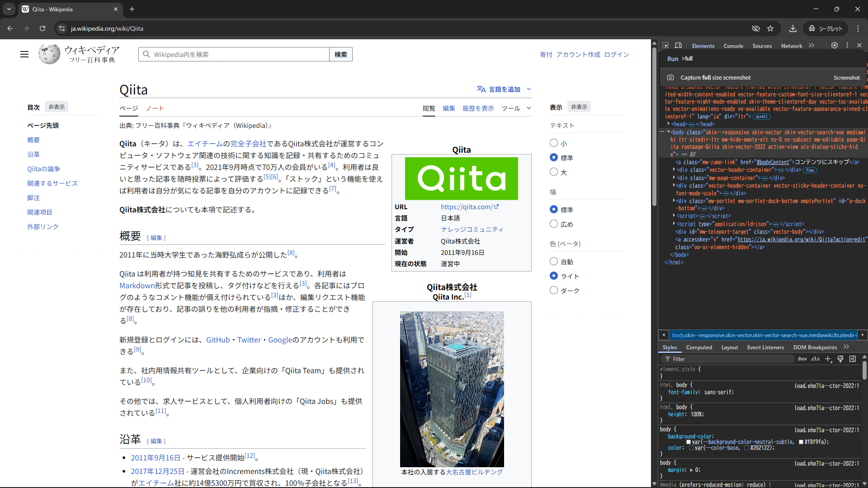
Task: Select the inspect element tool
Action: [665, 45]
